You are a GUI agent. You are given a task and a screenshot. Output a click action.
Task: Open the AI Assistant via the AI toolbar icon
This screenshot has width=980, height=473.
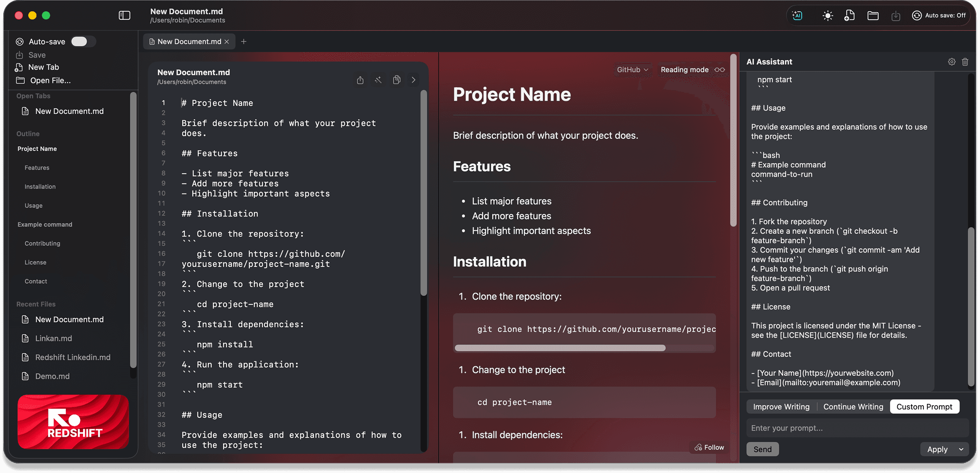point(798,16)
